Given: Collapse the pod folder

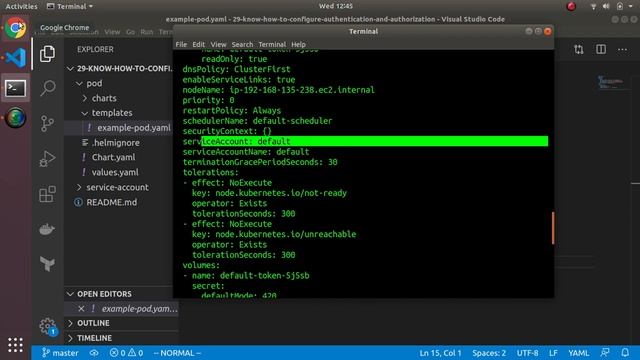Looking at the screenshot, I should [79, 83].
